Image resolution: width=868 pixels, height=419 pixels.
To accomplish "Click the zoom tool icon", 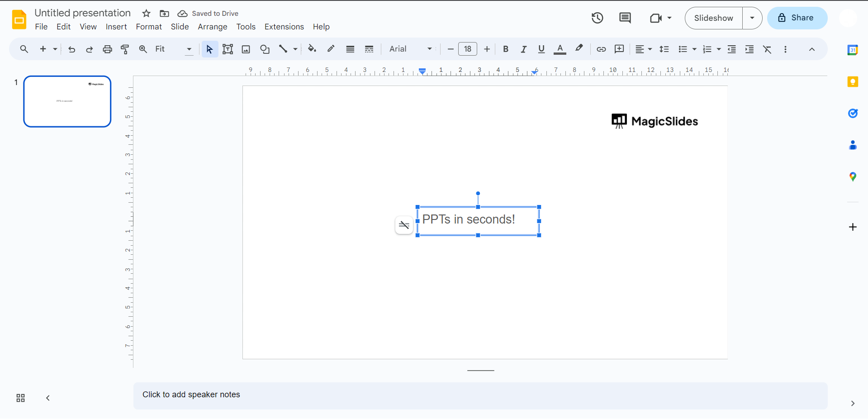I will coord(143,49).
